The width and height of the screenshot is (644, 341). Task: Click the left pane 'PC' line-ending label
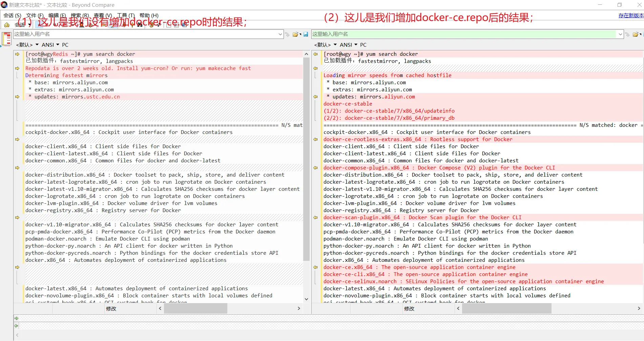point(65,45)
